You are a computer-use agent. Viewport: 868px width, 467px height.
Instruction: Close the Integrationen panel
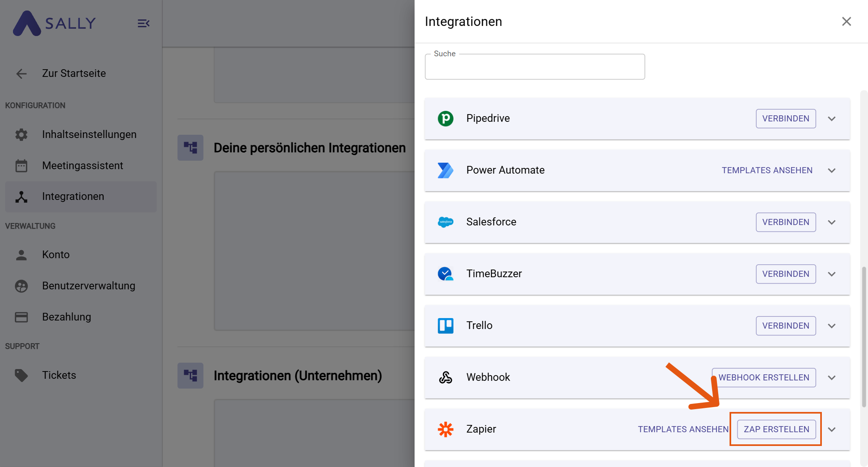click(847, 21)
